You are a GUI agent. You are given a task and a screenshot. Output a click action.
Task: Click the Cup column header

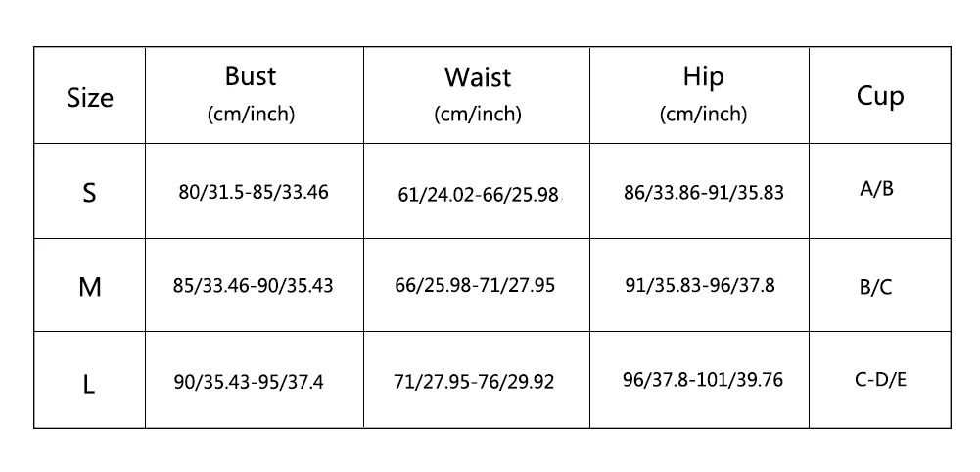pyautogui.click(x=880, y=97)
